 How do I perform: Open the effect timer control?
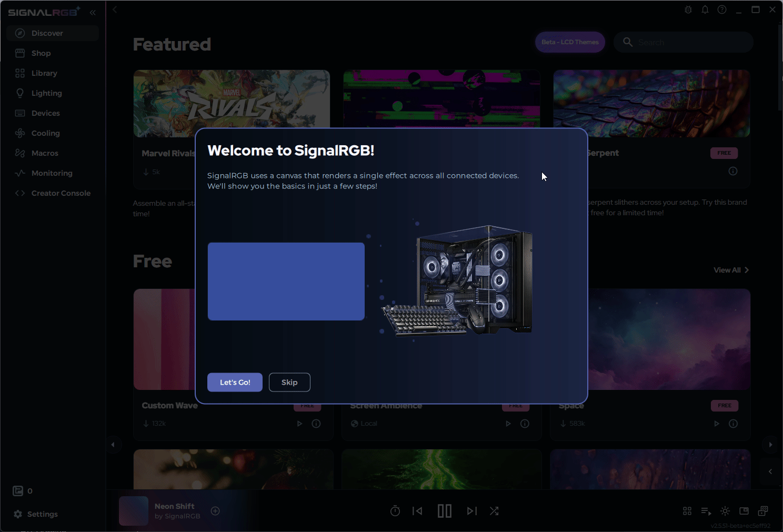pos(395,510)
